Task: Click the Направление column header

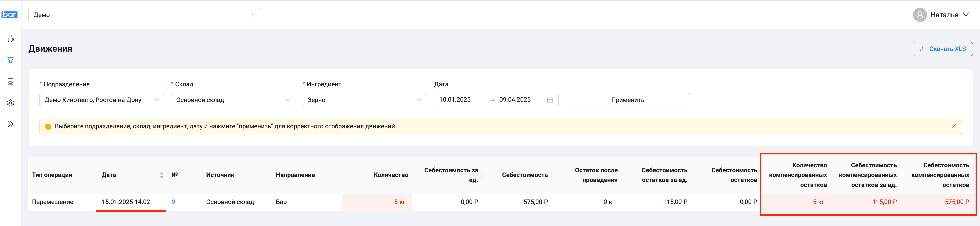Action: 295,175
